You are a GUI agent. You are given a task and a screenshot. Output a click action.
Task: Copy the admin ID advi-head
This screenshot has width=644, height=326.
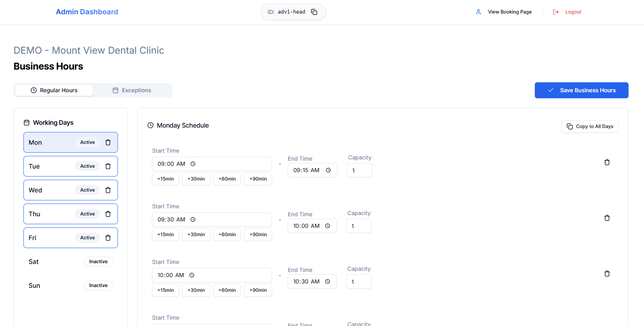[x=314, y=12]
